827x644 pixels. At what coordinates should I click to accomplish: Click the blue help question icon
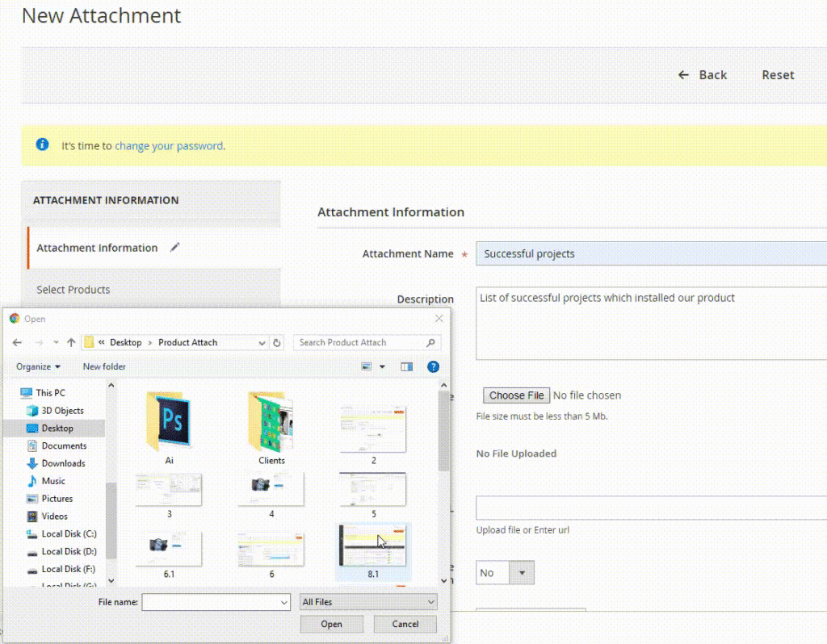coord(433,366)
